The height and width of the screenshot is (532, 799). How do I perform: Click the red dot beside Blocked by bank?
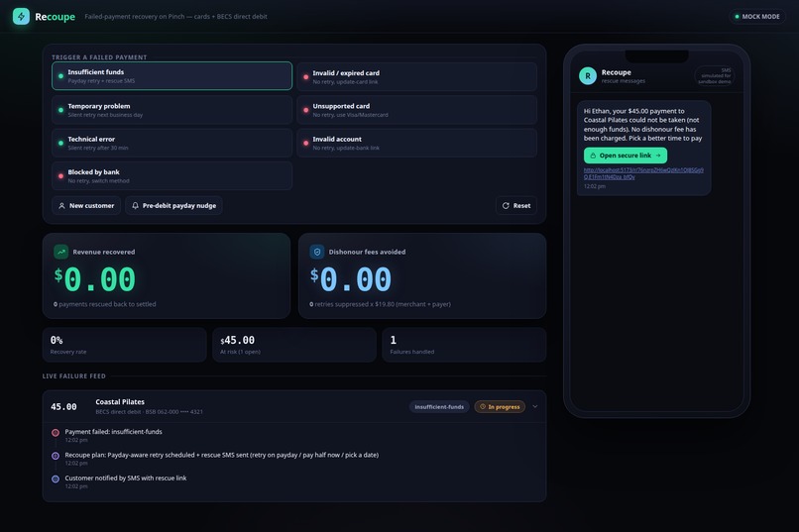[60, 176]
